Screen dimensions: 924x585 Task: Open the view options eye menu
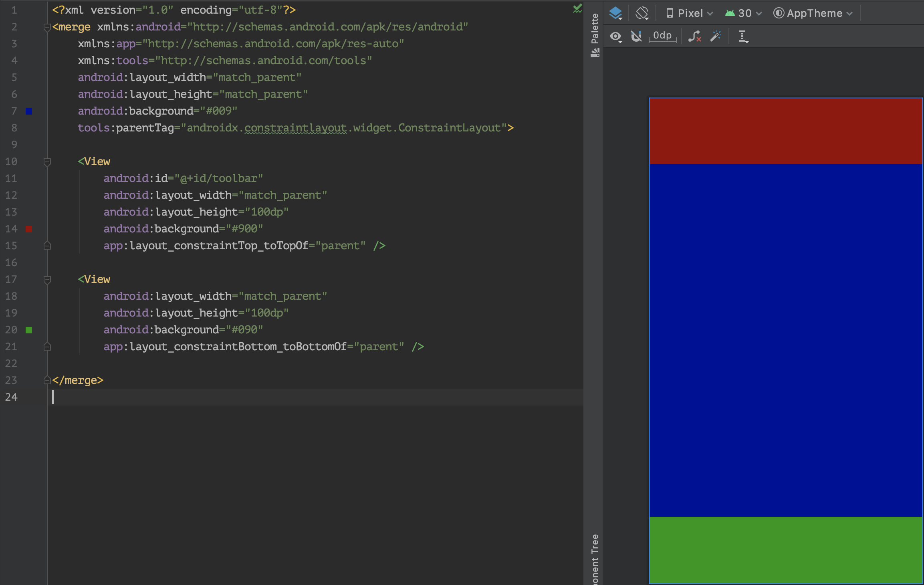point(616,36)
